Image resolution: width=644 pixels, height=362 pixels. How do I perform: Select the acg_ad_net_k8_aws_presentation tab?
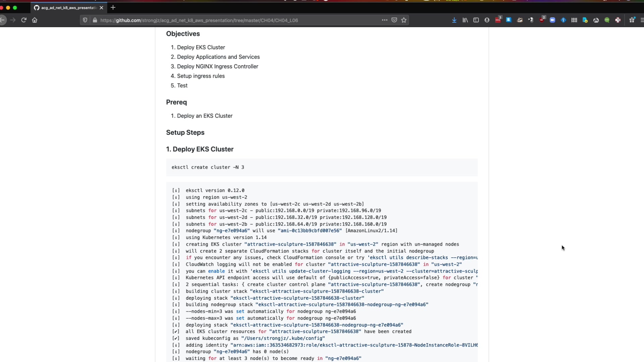tap(67, 7)
